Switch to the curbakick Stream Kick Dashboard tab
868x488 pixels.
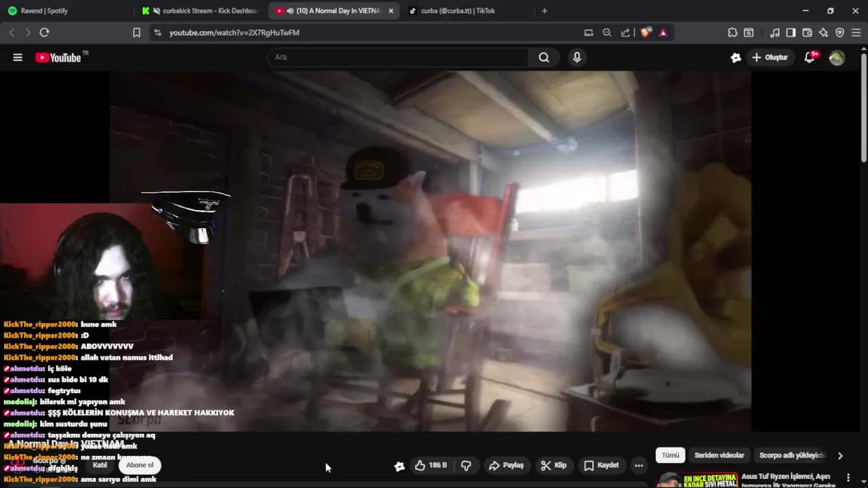point(202,11)
